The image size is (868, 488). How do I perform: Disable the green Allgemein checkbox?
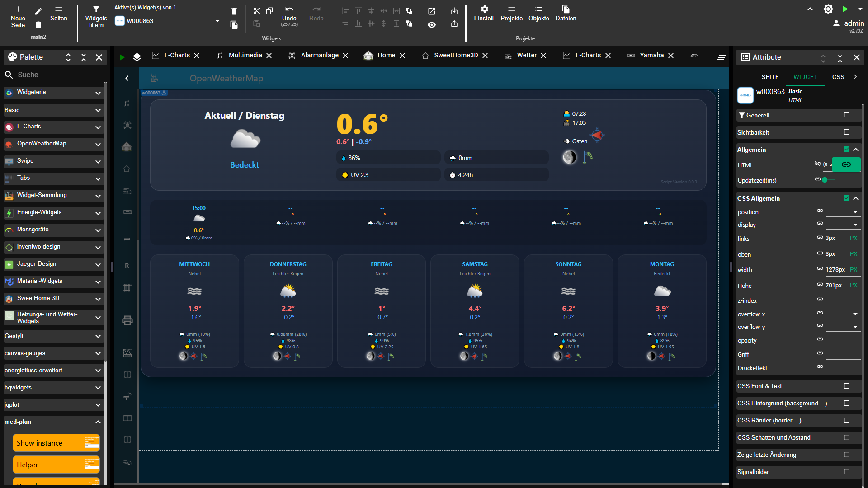(846, 150)
